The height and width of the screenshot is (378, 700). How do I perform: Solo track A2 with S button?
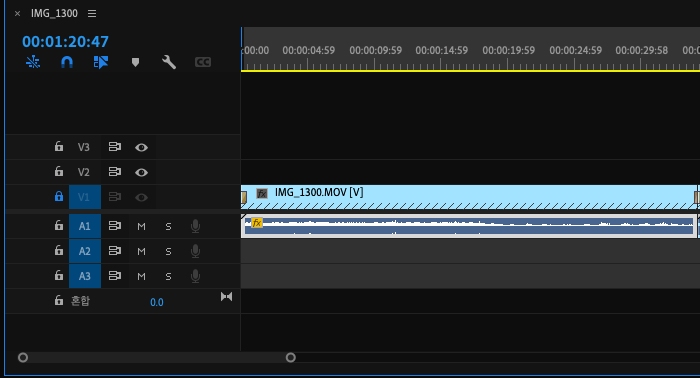(168, 252)
